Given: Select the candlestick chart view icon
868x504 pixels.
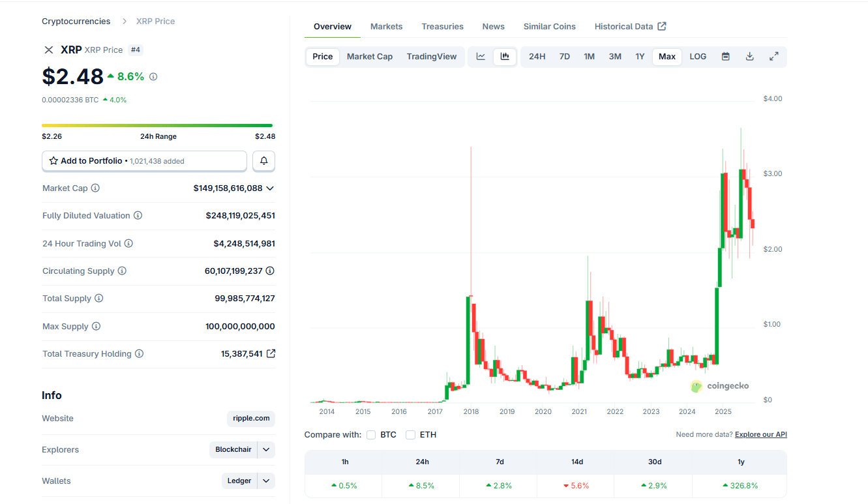Looking at the screenshot, I should pyautogui.click(x=505, y=57).
